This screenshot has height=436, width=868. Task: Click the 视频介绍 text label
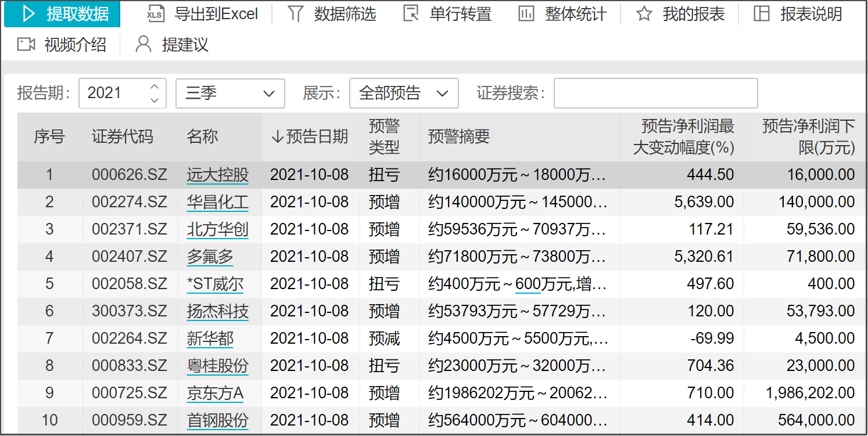click(x=76, y=45)
